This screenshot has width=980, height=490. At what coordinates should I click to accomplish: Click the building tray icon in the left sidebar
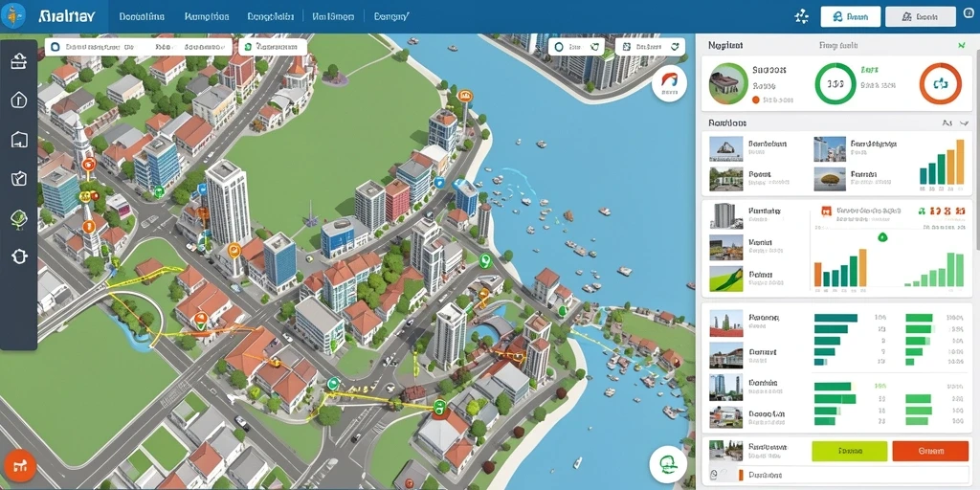click(x=19, y=60)
